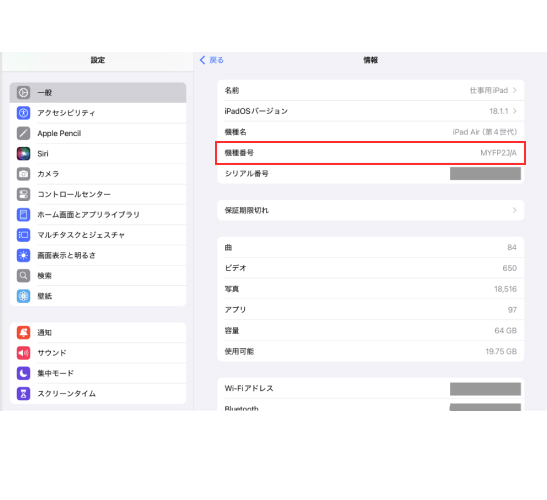547x500 pixels.
Task: Select マルチタスクとジェスチャ in the sidebar
Action: pyautogui.click(x=98, y=235)
